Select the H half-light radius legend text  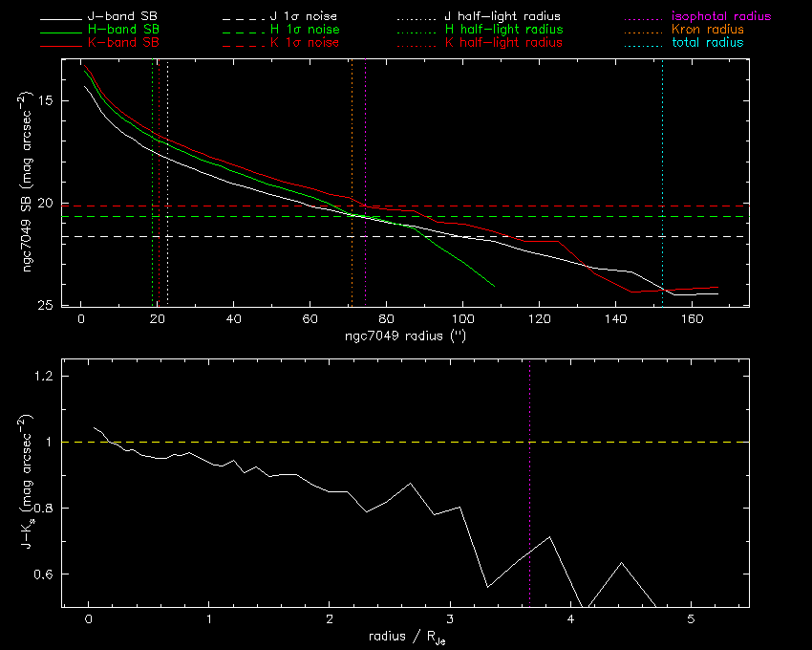tap(503, 30)
